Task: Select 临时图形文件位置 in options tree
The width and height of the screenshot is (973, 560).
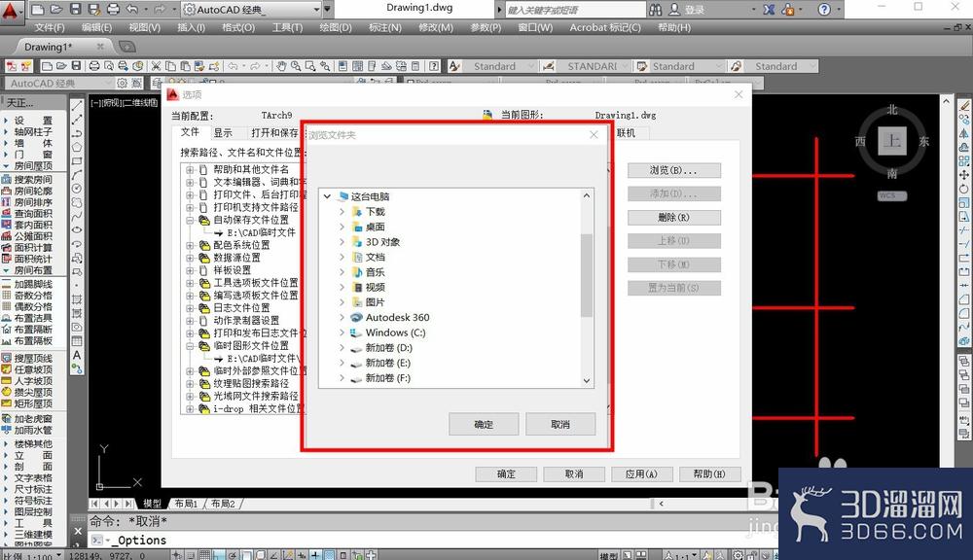Action: tap(251, 345)
